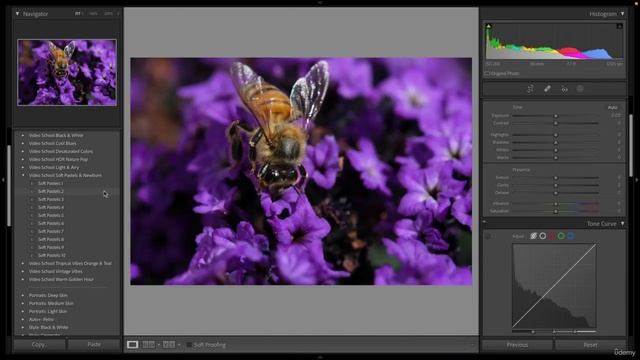Click the Auto tone button
The image size is (640, 360).
(613, 107)
